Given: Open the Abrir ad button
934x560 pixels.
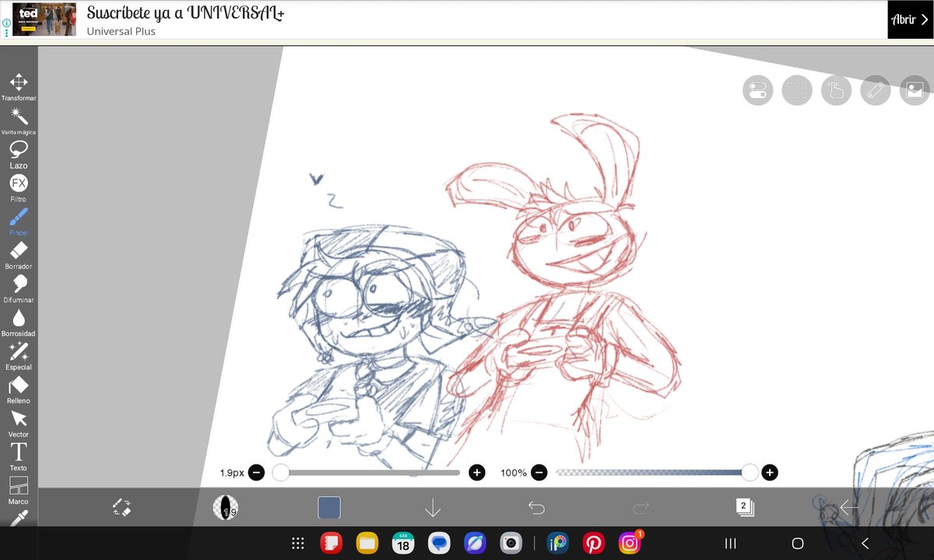Looking at the screenshot, I should pos(909,19).
